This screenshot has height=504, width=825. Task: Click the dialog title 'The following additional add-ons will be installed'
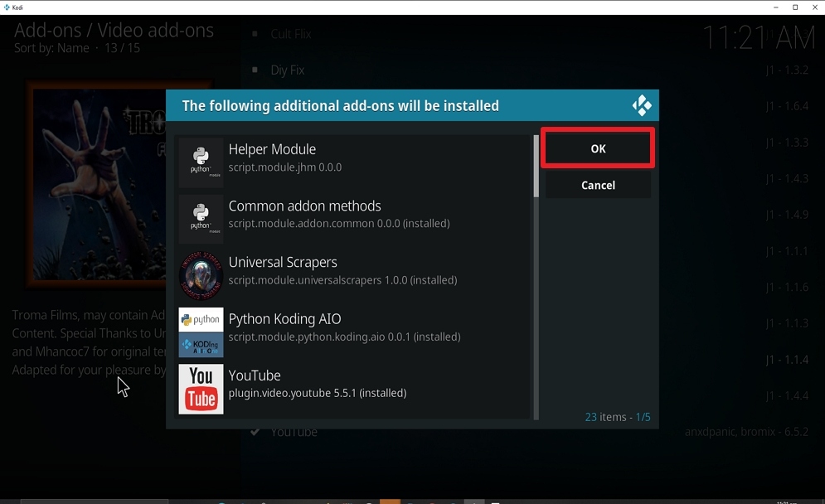click(341, 106)
